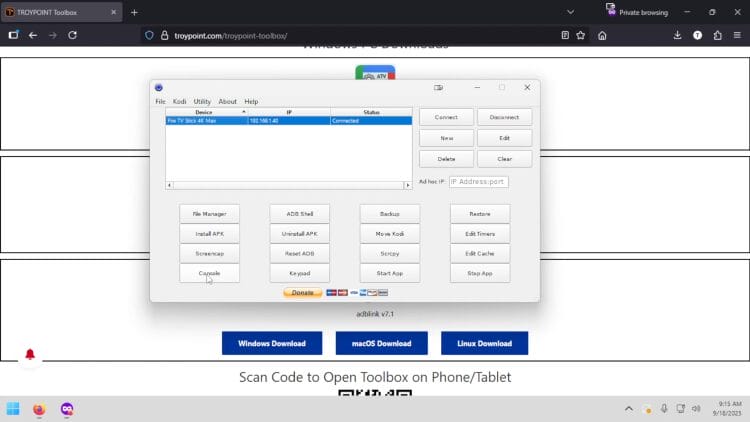The width and height of the screenshot is (750, 422).
Task: Click the right arrow of device list scrollbar
Action: tap(408, 185)
